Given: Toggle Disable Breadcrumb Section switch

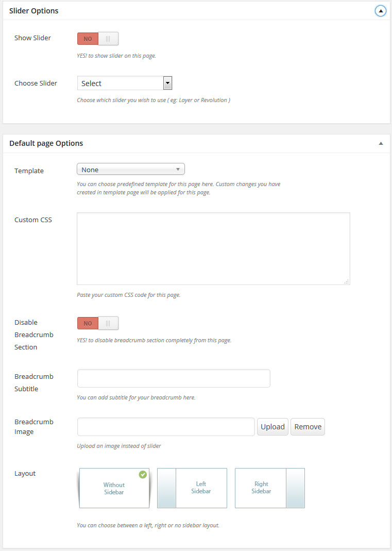Looking at the screenshot, I should (98, 323).
